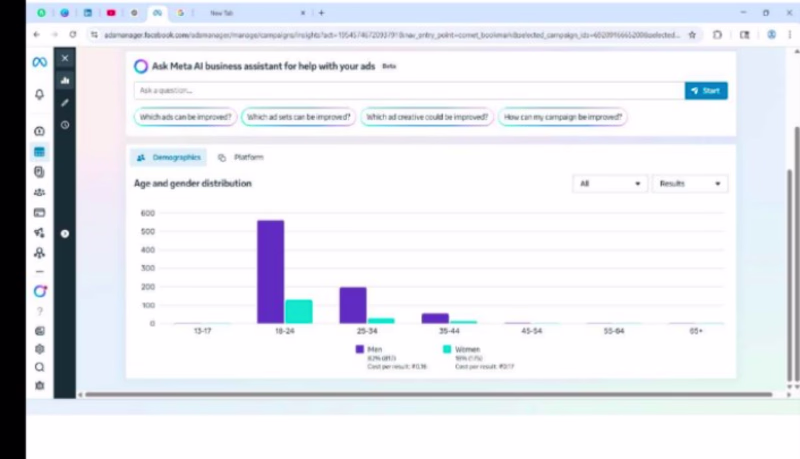Click the Men 25-34 purple bar
Viewport: 800px width, 459px height.
click(353, 305)
